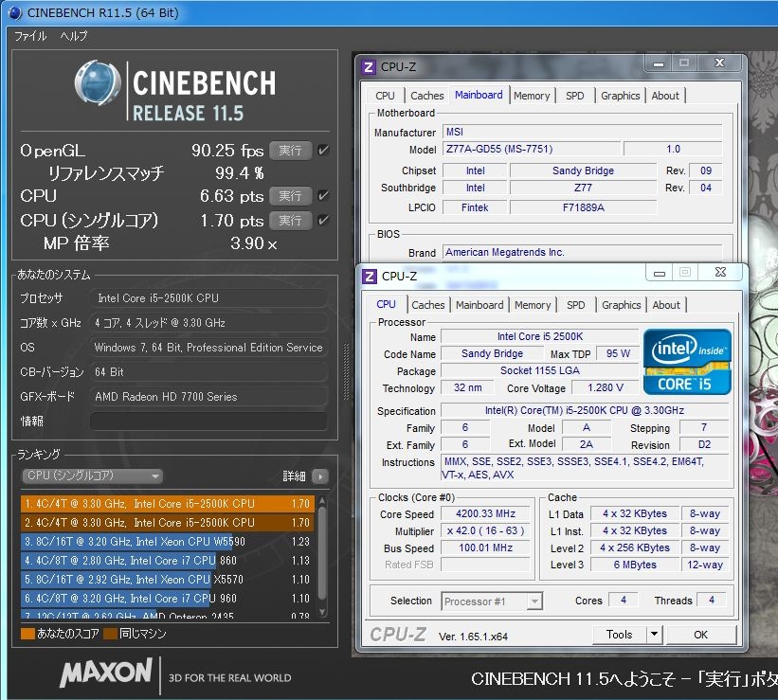Screen dimensions: 778x700
Task: Click the orange あなたのスコア legend swatch
Action: coord(27,634)
